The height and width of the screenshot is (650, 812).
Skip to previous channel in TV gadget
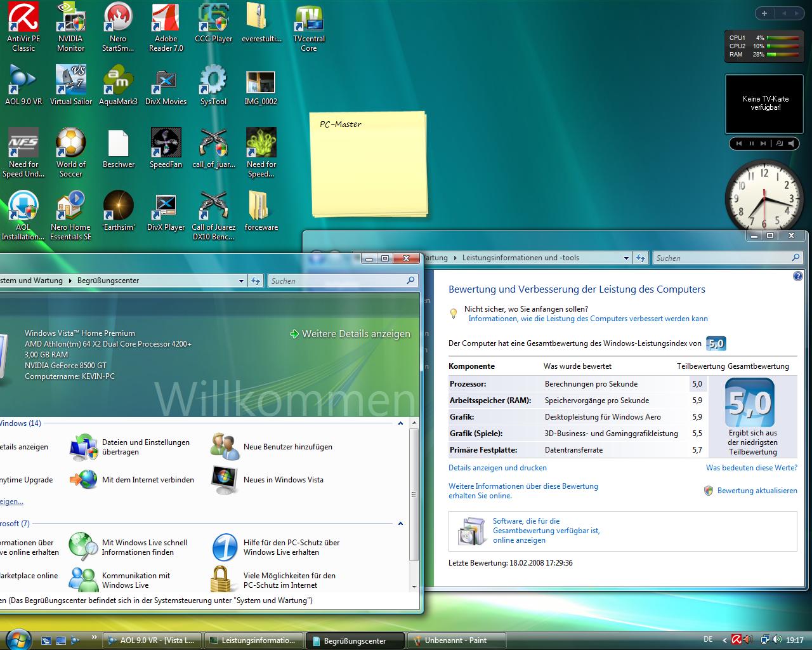[739, 143]
